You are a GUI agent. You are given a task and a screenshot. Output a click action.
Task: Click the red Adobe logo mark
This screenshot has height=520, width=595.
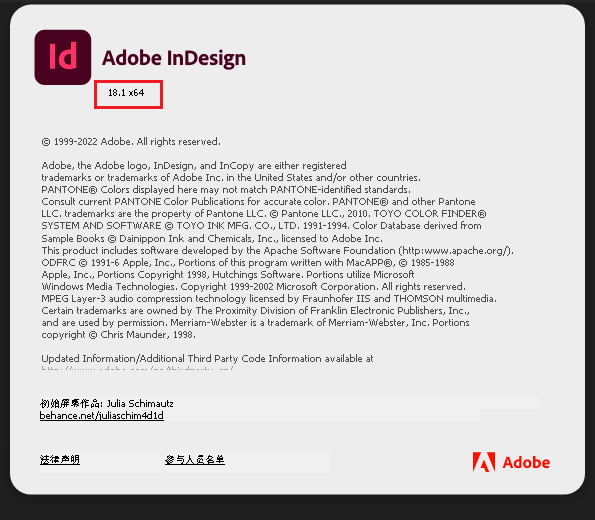click(484, 462)
